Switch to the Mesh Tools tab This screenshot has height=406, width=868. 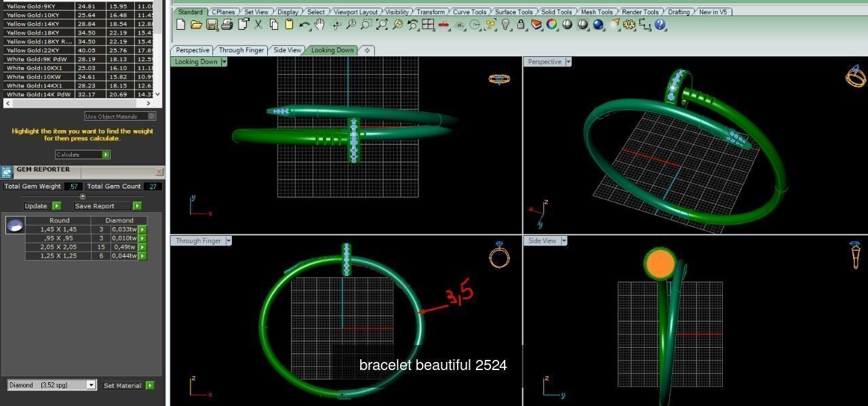pos(597,12)
